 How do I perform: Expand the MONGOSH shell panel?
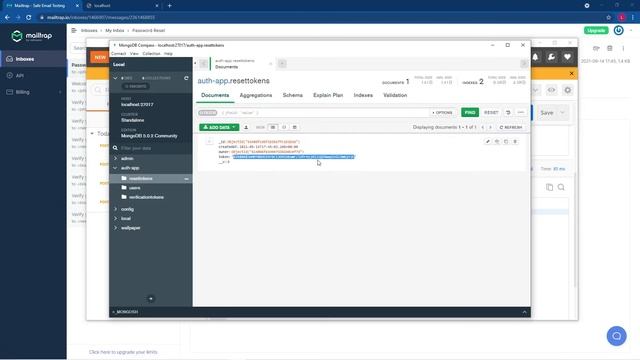pyautogui.click(x=524, y=312)
